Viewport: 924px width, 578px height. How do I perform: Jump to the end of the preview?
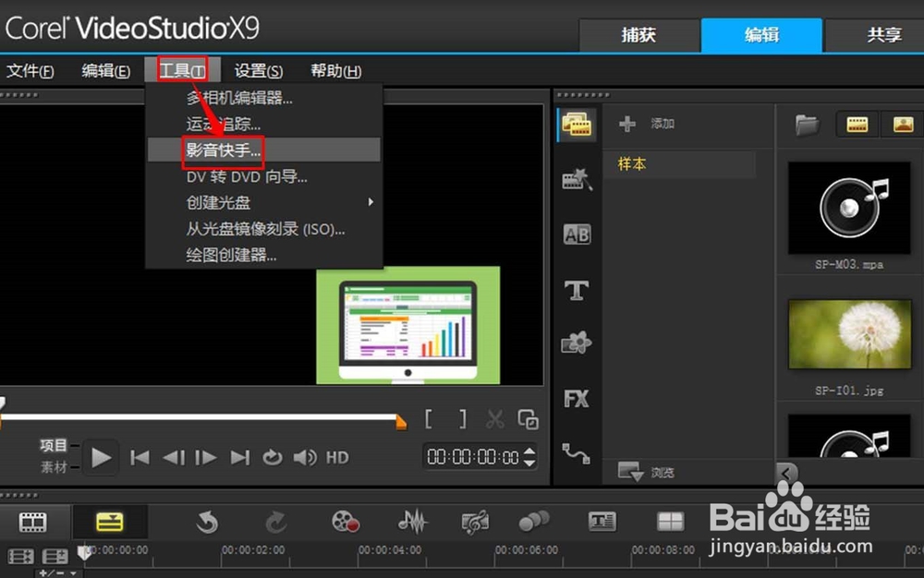(240, 457)
